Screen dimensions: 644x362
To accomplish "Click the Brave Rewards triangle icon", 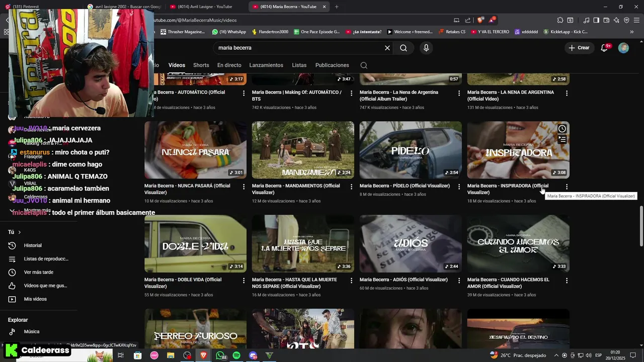I will [x=492, y=20].
